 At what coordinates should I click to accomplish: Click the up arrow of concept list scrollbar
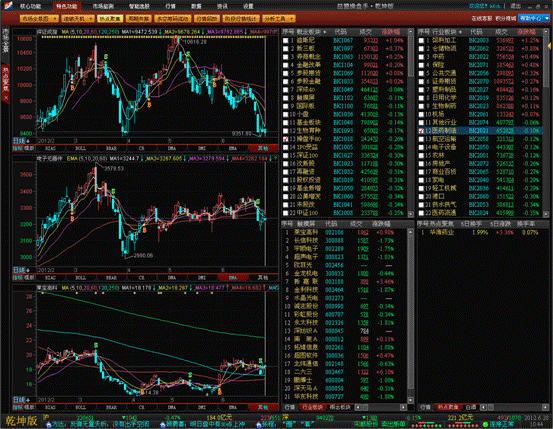411,32
